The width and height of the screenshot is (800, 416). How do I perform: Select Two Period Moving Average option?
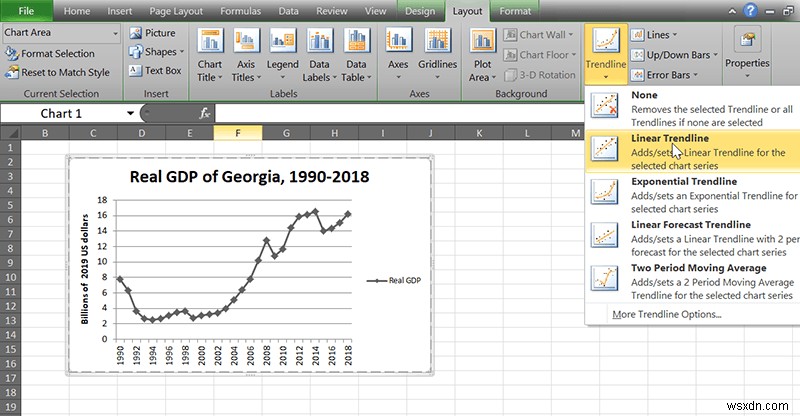click(x=692, y=281)
